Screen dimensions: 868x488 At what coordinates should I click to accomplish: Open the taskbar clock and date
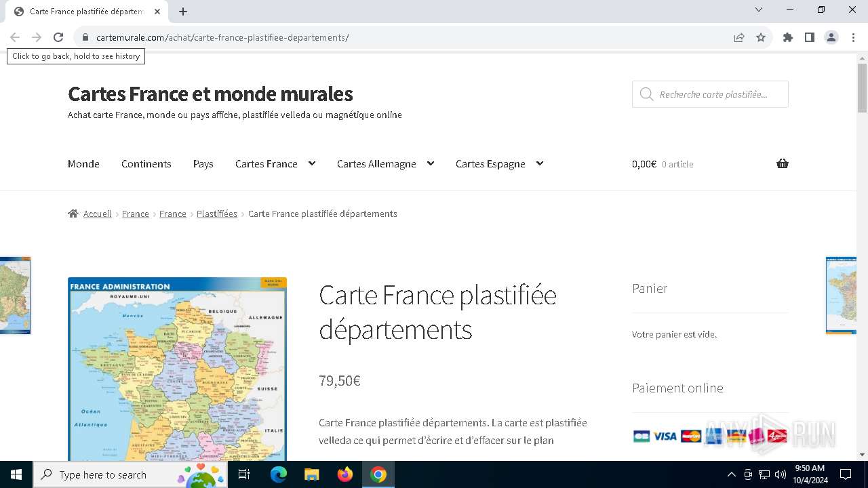(x=810, y=474)
